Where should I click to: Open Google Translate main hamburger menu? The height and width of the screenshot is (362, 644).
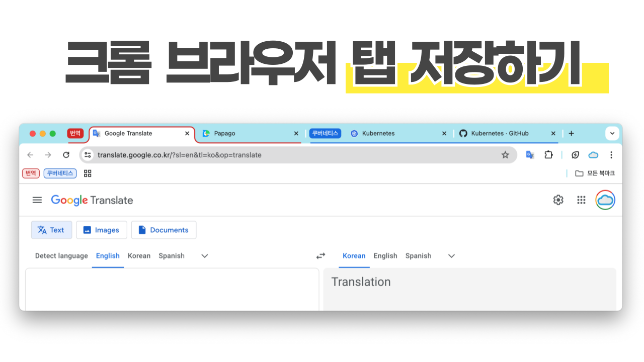pyautogui.click(x=37, y=200)
